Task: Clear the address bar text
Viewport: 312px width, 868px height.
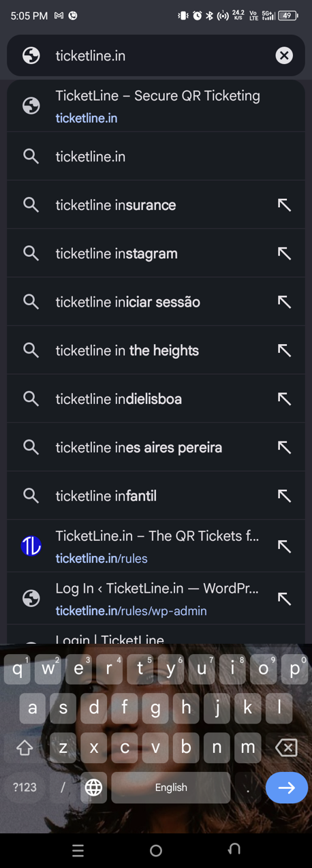Action: click(x=284, y=56)
